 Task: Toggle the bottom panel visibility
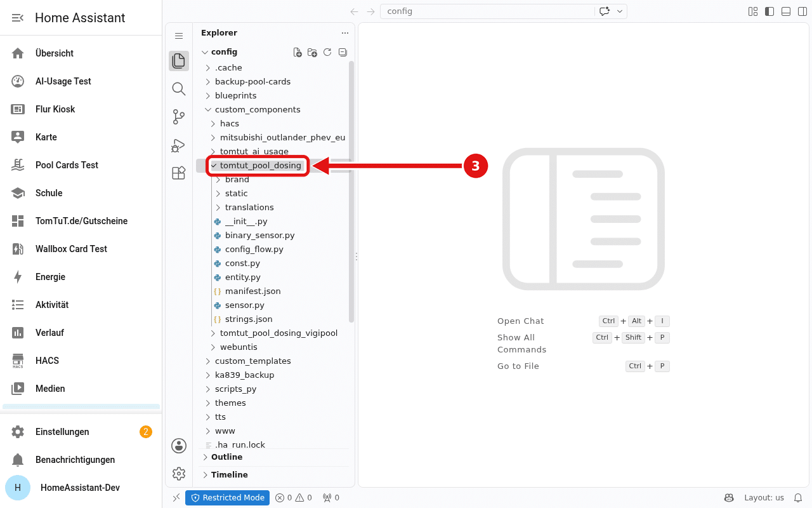pos(786,11)
